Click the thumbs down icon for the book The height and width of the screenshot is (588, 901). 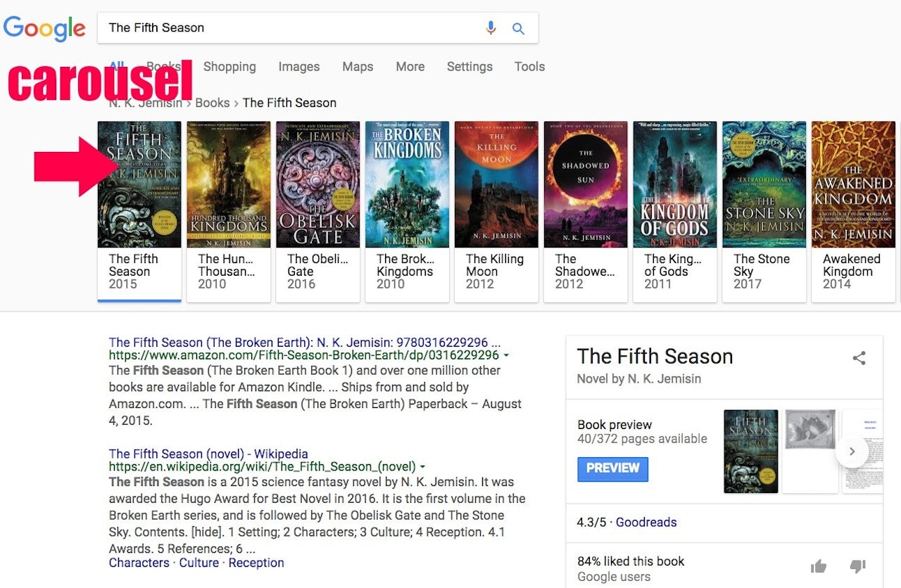857,566
